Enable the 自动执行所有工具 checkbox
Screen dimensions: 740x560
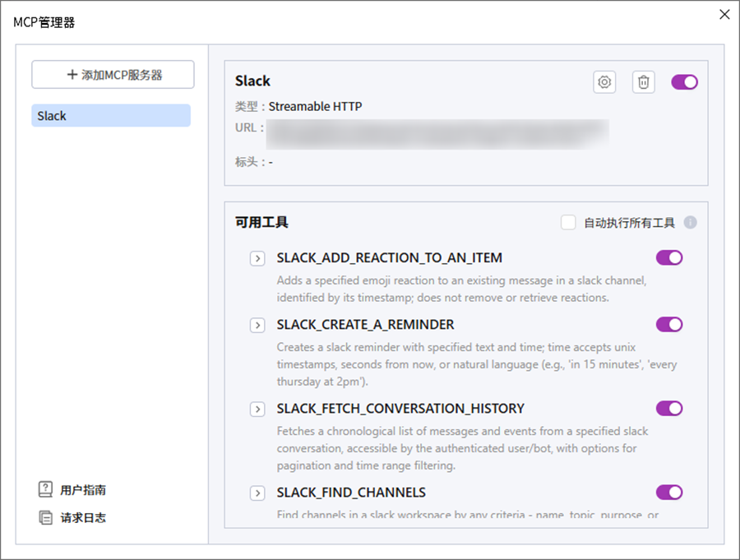(568, 223)
